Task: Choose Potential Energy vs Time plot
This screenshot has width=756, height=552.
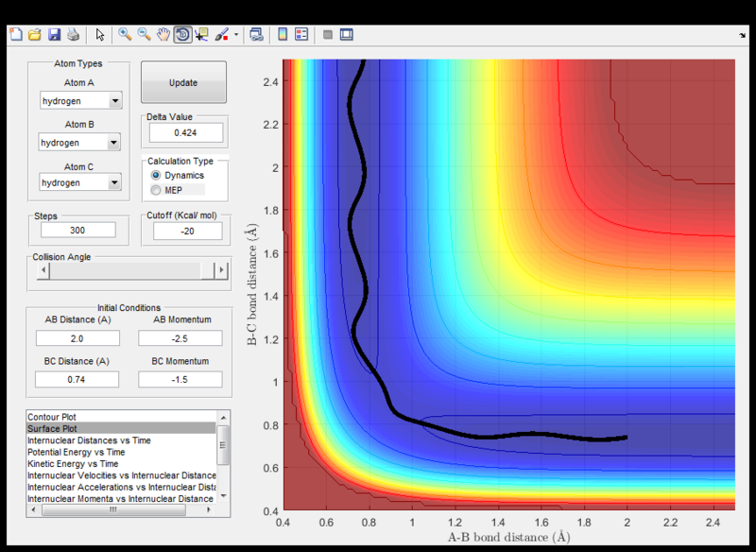Action: click(x=76, y=452)
